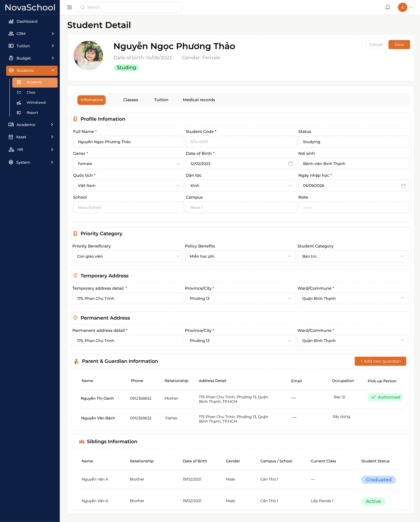This screenshot has width=420, height=522.
Task: Open the Quốc tịch dropdown Việt Nam
Action: coord(128,185)
